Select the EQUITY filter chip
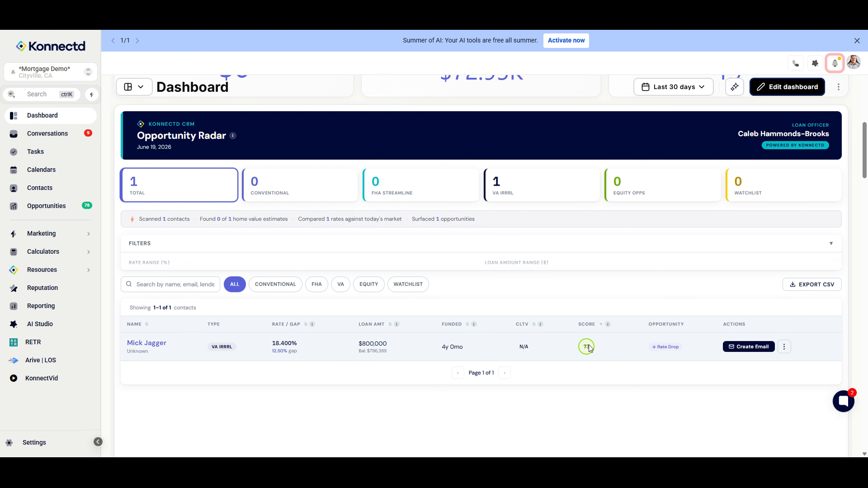Image resolution: width=868 pixels, height=488 pixels. tap(368, 284)
